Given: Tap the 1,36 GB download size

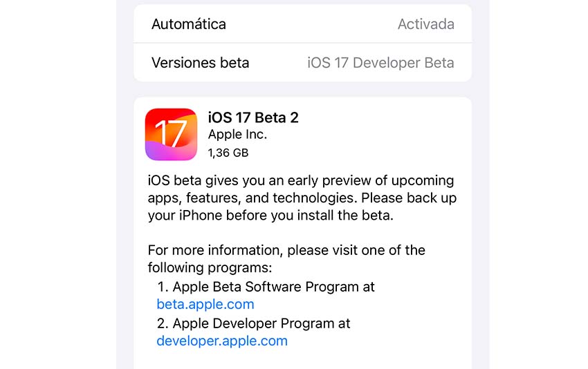Looking at the screenshot, I should [x=228, y=153].
